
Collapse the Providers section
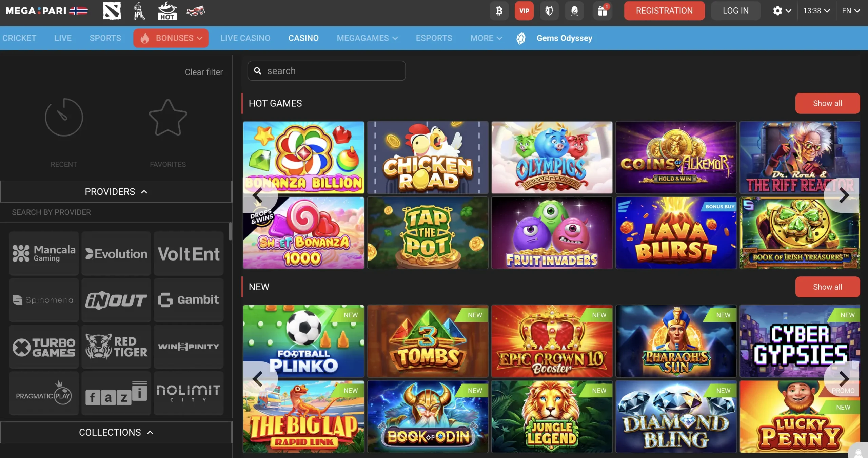pyautogui.click(x=116, y=192)
